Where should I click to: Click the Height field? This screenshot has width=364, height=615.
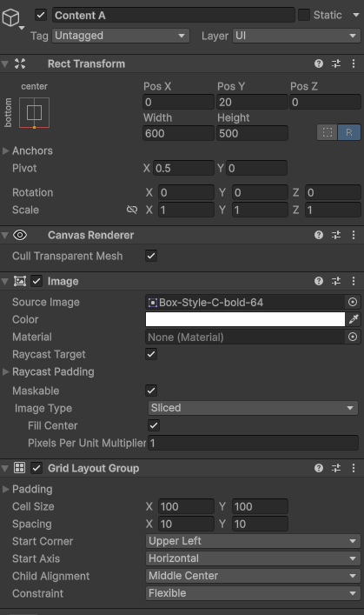click(252, 133)
